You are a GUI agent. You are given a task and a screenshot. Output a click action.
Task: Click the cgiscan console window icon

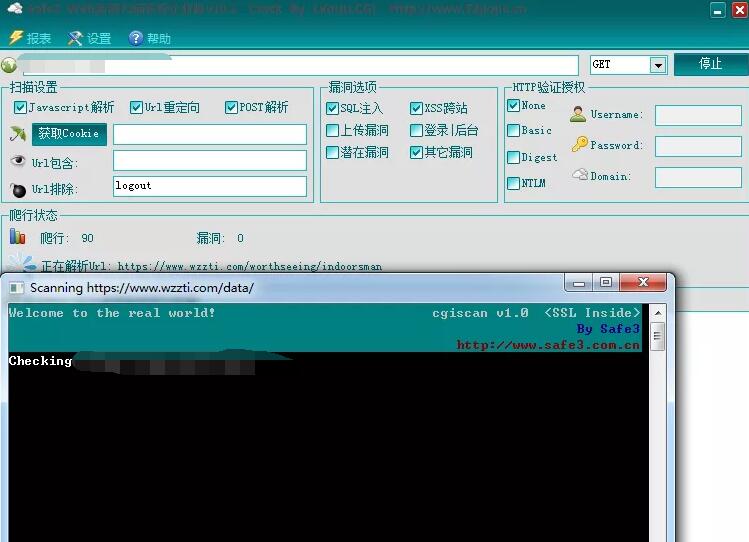pyautogui.click(x=17, y=288)
